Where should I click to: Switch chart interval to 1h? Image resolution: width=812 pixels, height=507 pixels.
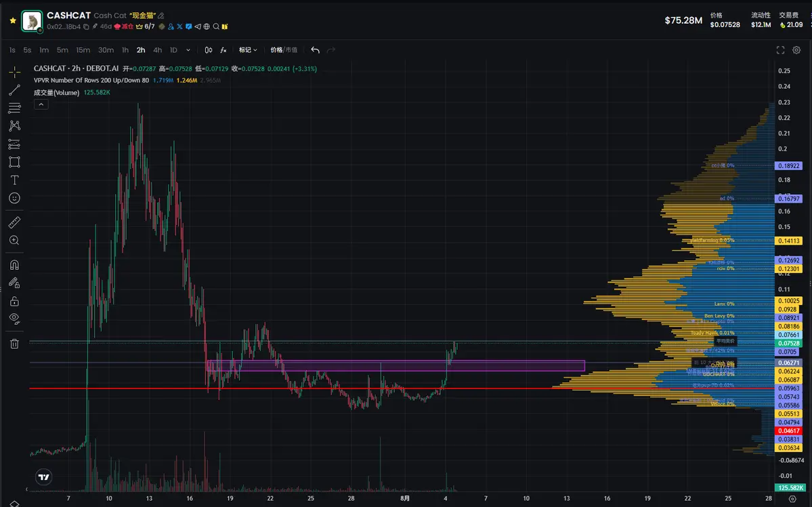125,49
